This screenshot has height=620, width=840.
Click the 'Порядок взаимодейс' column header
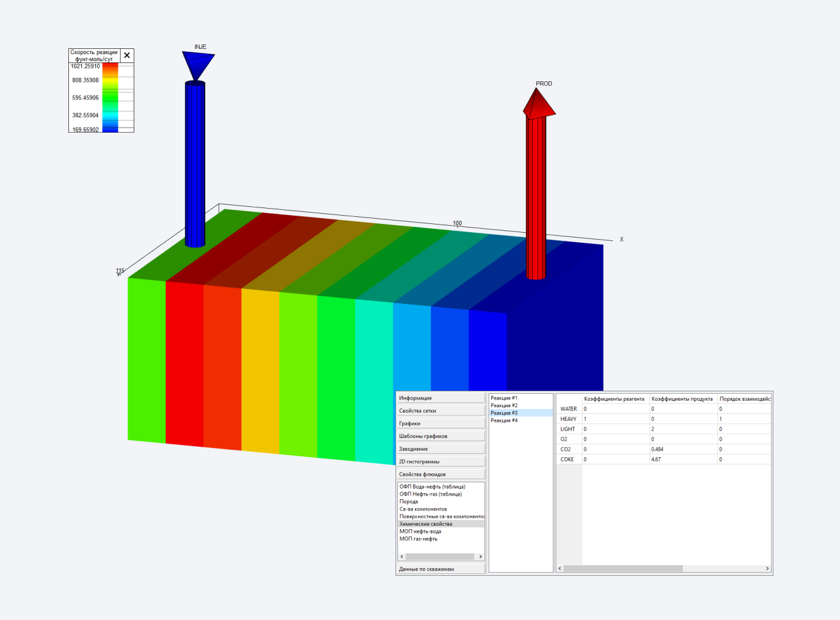tap(745, 399)
